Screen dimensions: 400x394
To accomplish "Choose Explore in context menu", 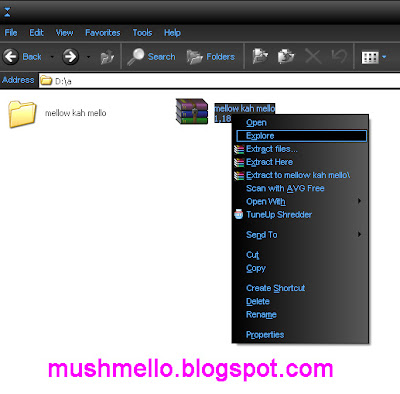I will click(x=301, y=136).
